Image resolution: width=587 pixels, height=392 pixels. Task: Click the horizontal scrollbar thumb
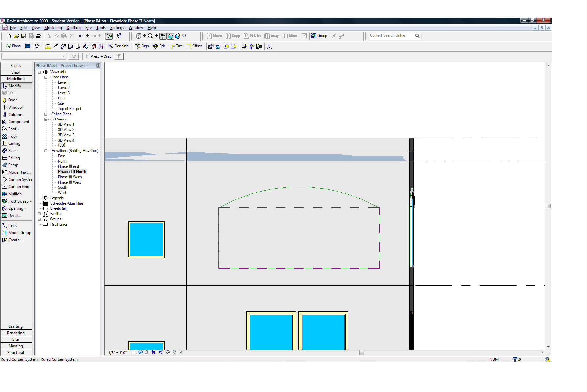362,352
